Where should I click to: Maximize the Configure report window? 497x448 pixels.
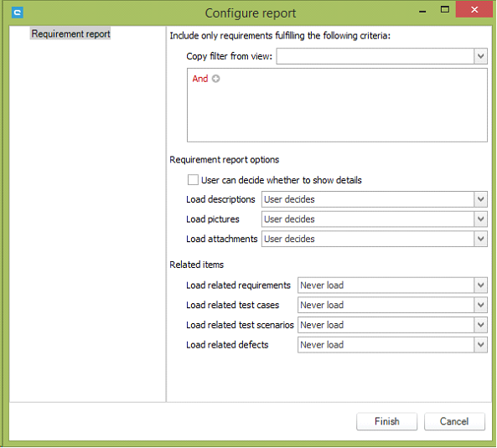coord(445,10)
